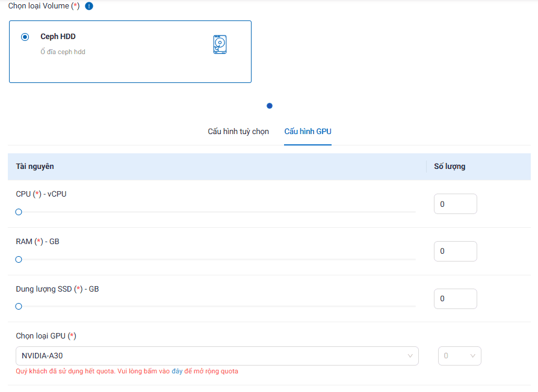Click the hard disk icon in Ceph HDD card
Viewport: 538px width, 392px height.
[x=220, y=45]
